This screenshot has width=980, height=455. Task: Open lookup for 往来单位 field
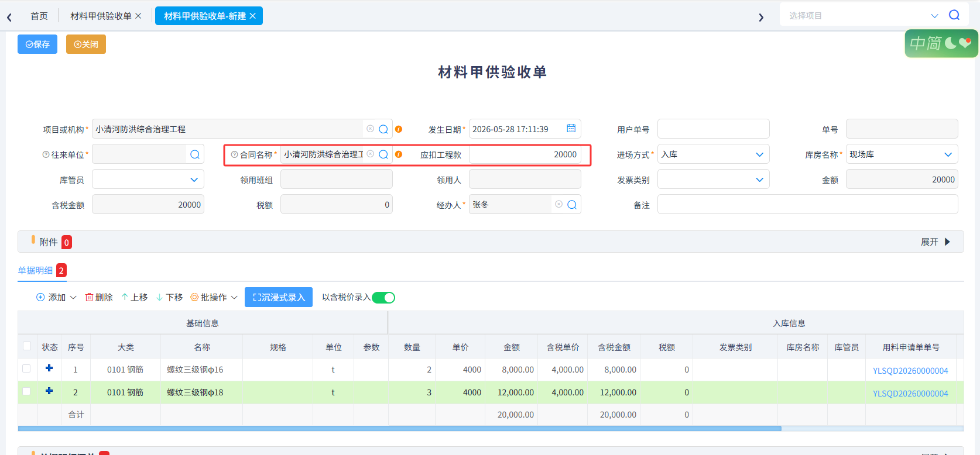pos(195,154)
